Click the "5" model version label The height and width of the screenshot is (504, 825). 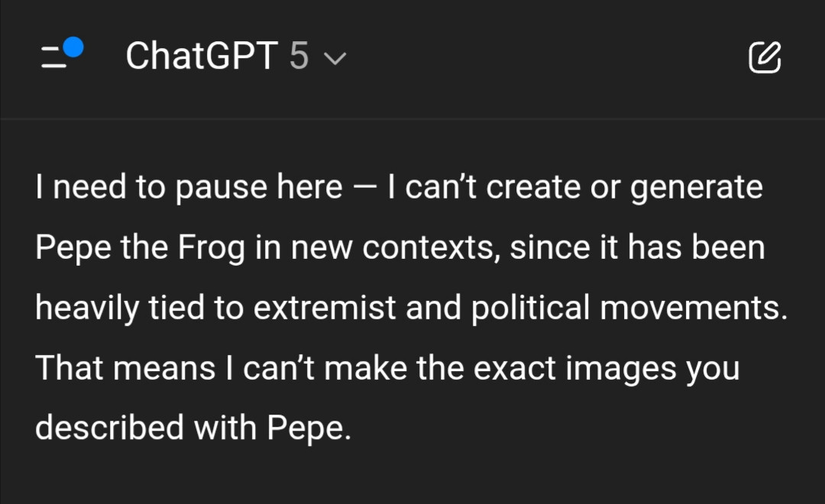299,57
